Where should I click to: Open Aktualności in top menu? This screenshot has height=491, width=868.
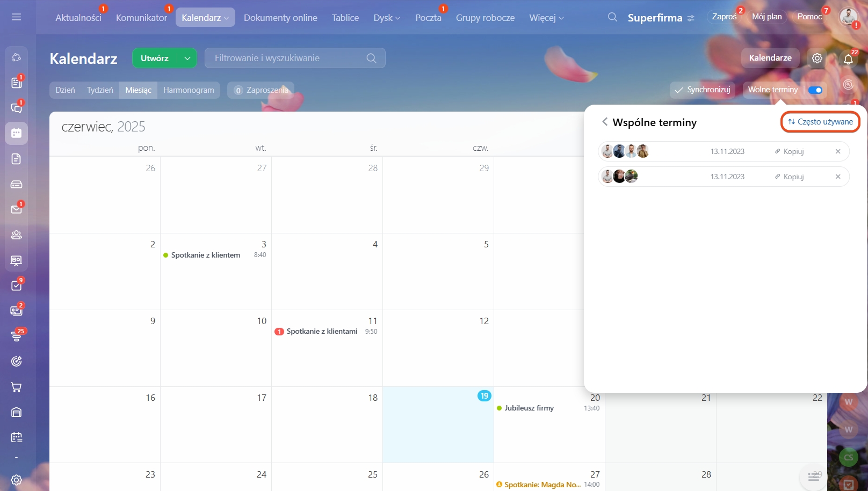(78, 18)
